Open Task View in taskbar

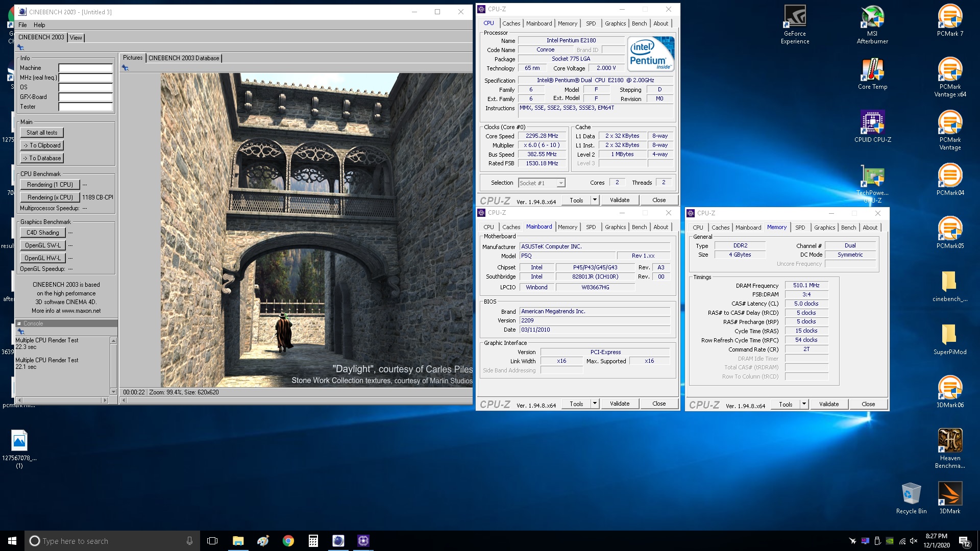(212, 541)
